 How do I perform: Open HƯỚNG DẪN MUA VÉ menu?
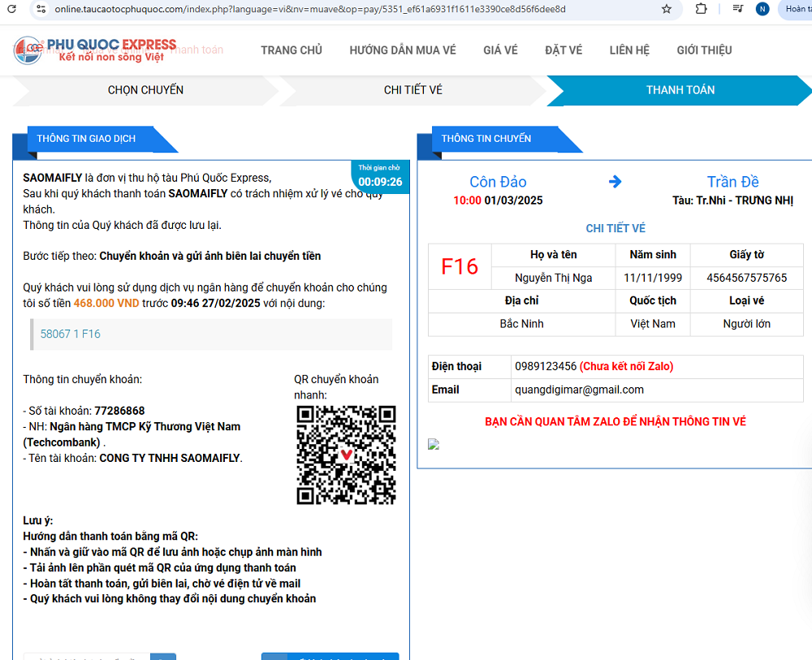pyautogui.click(x=403, y=50)
